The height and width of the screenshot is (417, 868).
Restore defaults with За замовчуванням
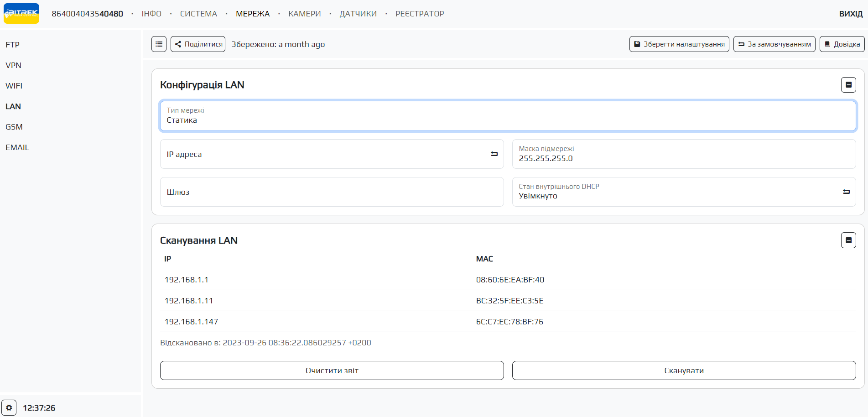(774, 44)
